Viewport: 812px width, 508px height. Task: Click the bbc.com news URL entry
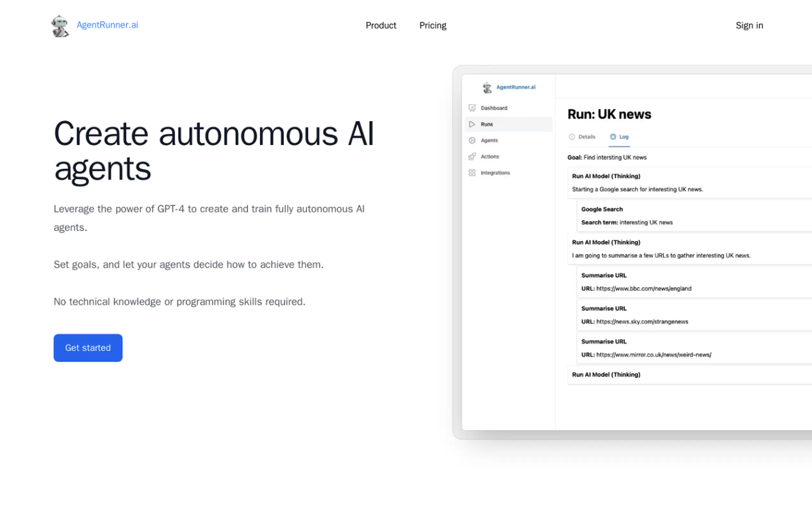644,289
